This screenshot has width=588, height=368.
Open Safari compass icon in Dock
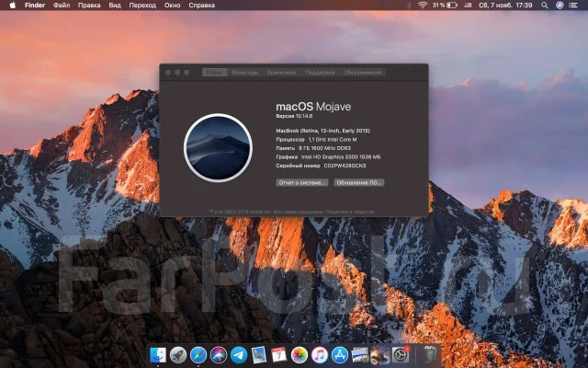(x=198, y=354)
